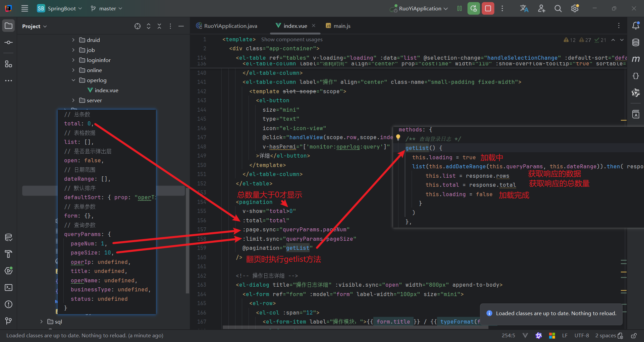This screenshot has height=342, width=644.
Task: Open the editor tabs options menu
Action: click(619, 26)
